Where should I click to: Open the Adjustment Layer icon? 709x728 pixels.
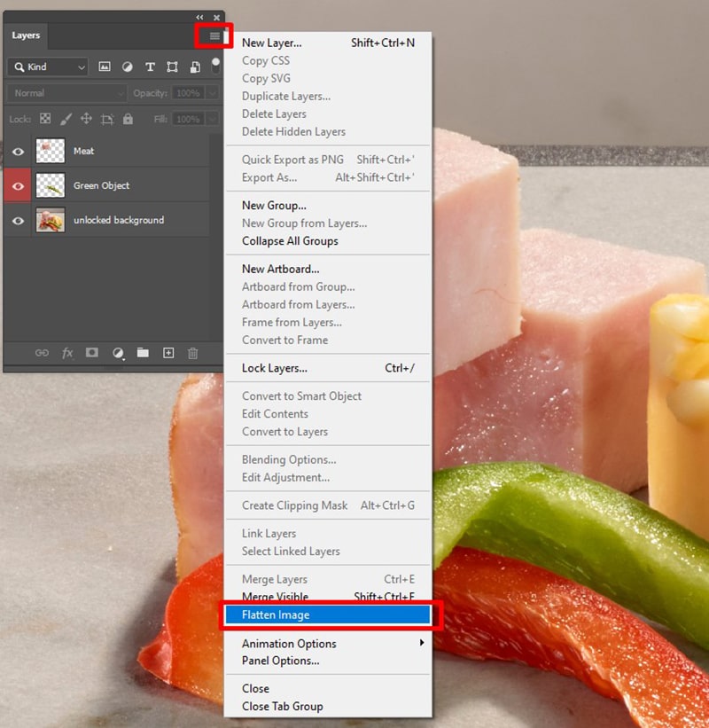click(x=117, y=352)
